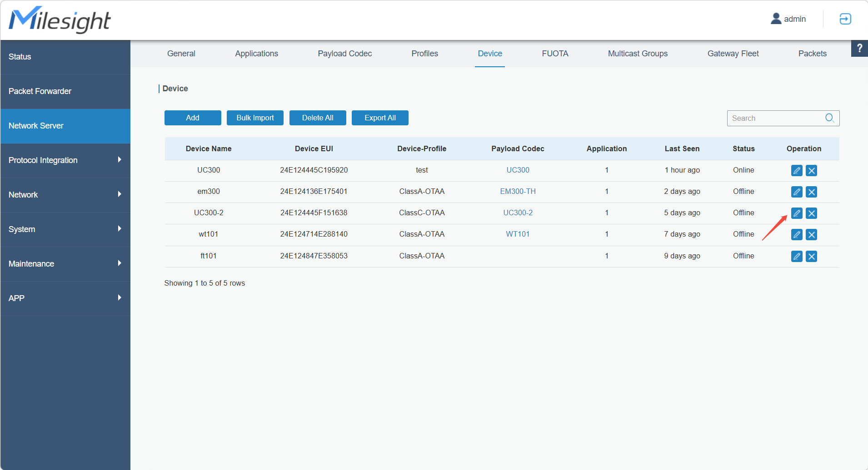
Task: Click the Status column header
Action: (x=743, y=148)
